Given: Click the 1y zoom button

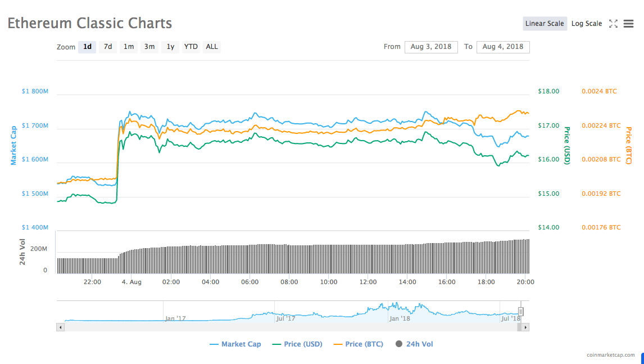Looking at the screenshot, I should point(170,47).
